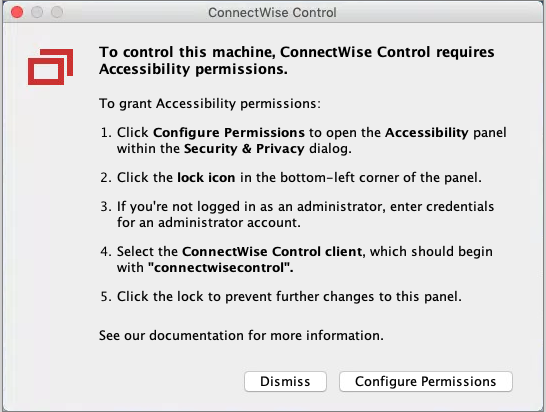The height and width of the screenshot is (412, 546).
Task: Click bold 'lock icon' text in step 2
Action: tap(206, 178)
